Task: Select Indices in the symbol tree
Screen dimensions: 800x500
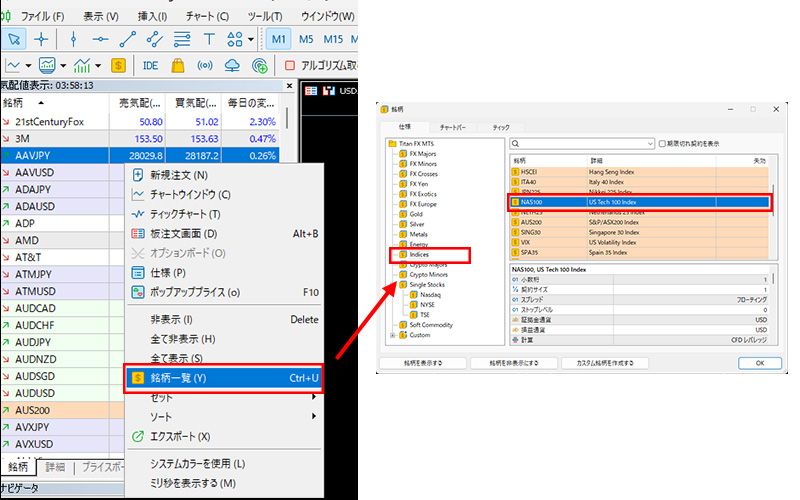Action: (x=419, y=254)
